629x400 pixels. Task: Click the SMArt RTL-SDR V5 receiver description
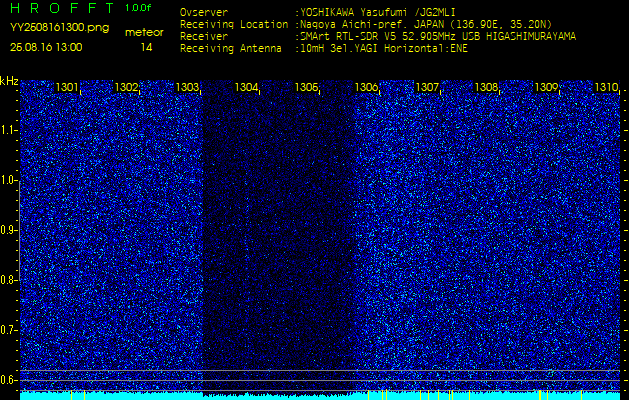pyautogui.click(x=438, y=37)
